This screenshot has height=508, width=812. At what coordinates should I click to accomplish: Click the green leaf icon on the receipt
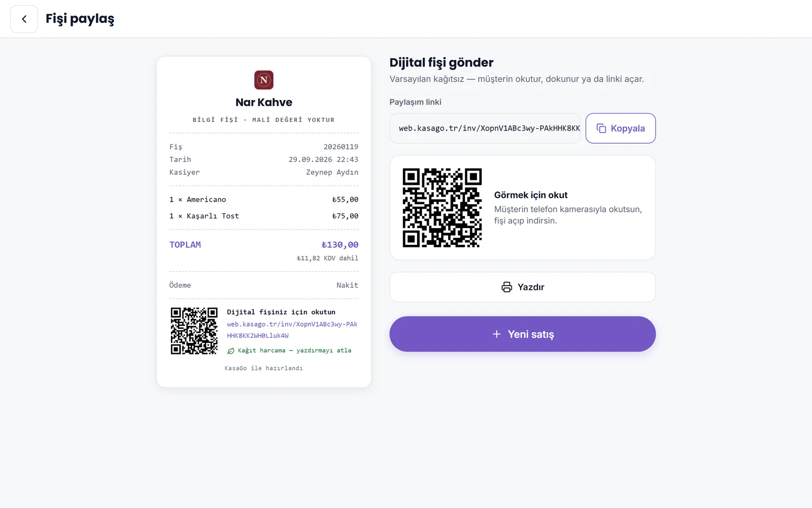tap(231, 351)
